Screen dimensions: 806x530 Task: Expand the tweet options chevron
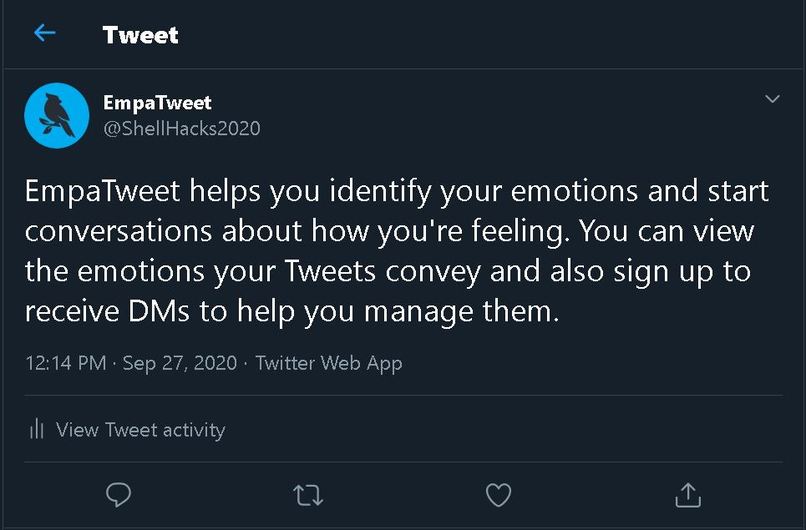(x=772, y=99)
